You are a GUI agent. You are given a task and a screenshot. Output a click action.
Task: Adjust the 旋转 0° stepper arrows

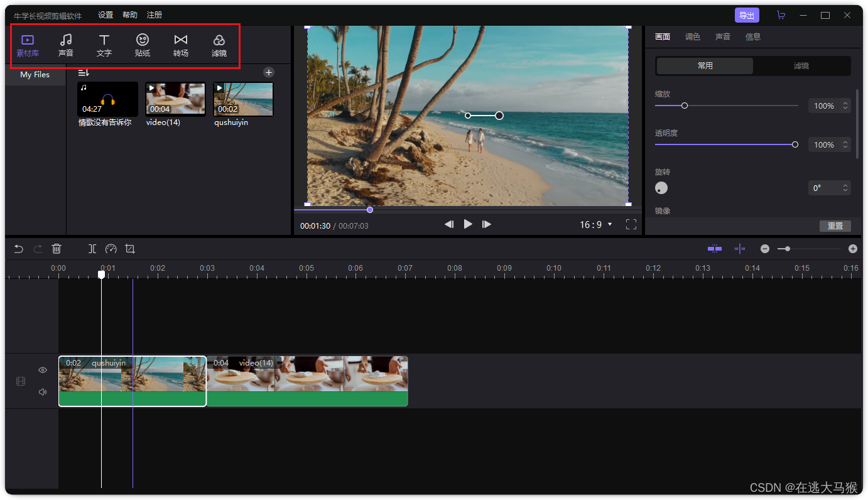point(845,188)
